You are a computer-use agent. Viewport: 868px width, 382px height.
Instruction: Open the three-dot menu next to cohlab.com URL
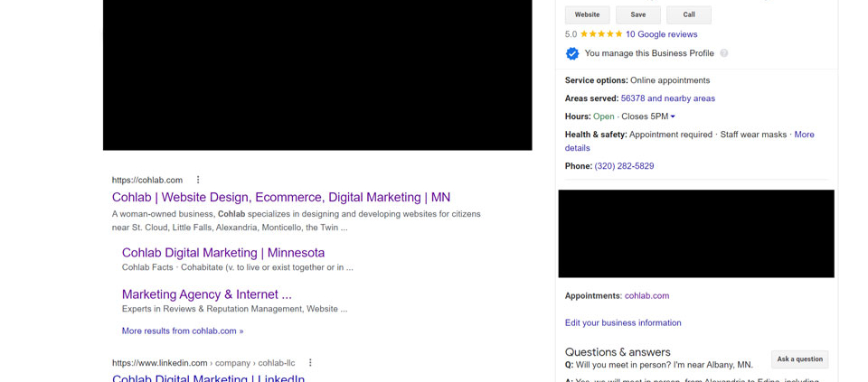(x=198, y=180)
